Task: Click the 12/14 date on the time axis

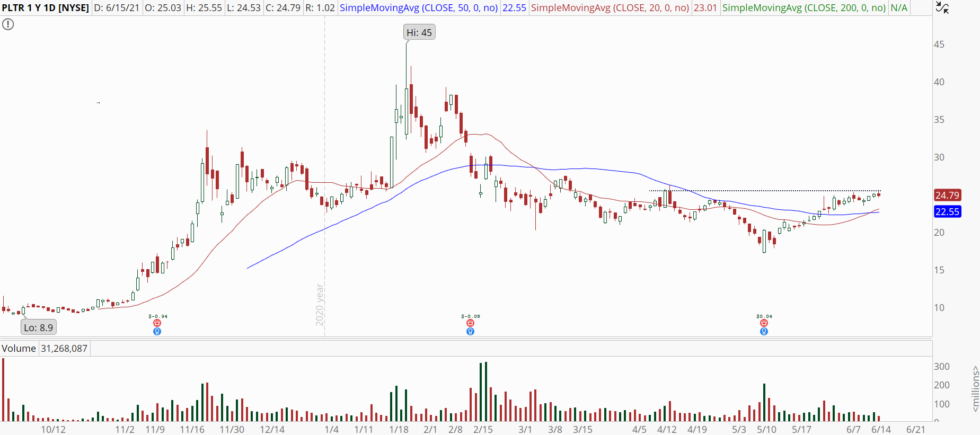Action: point(272,429)
